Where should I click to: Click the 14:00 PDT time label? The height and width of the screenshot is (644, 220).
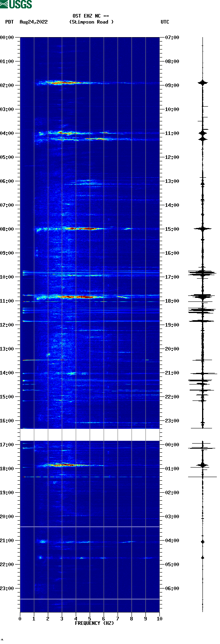click(7, 373)
